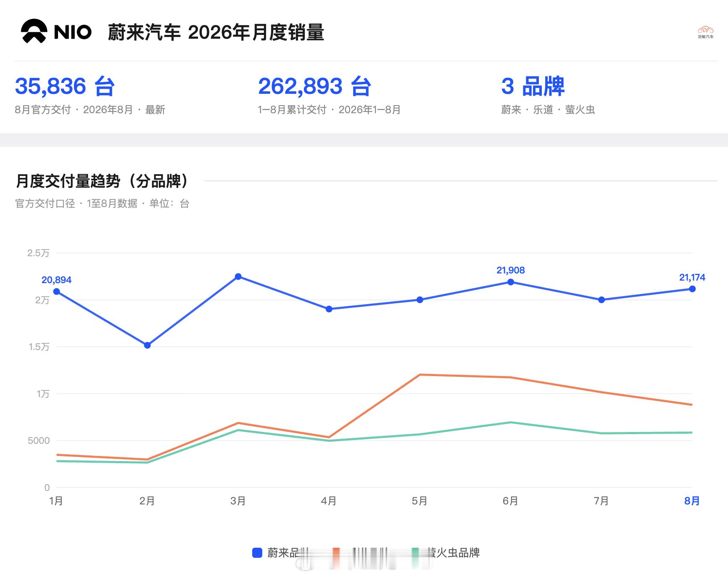Click the 2月 x-axis label
This screenshot has width=728, height=578.
point(147,501)
